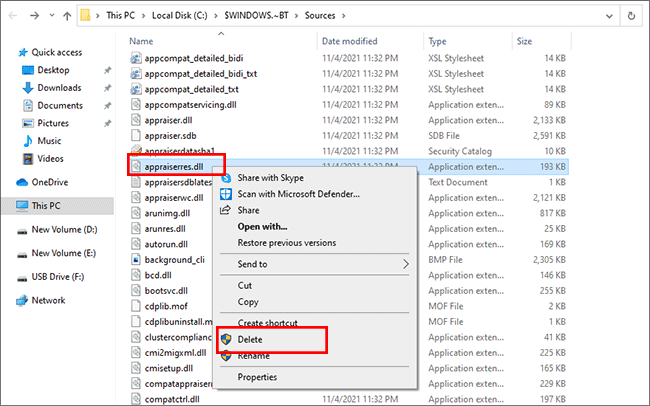Image resolution: width=650 pixels, height=406 pixels.
Task: Select appraiser.sdb file icon
Action: coord(136,136)
